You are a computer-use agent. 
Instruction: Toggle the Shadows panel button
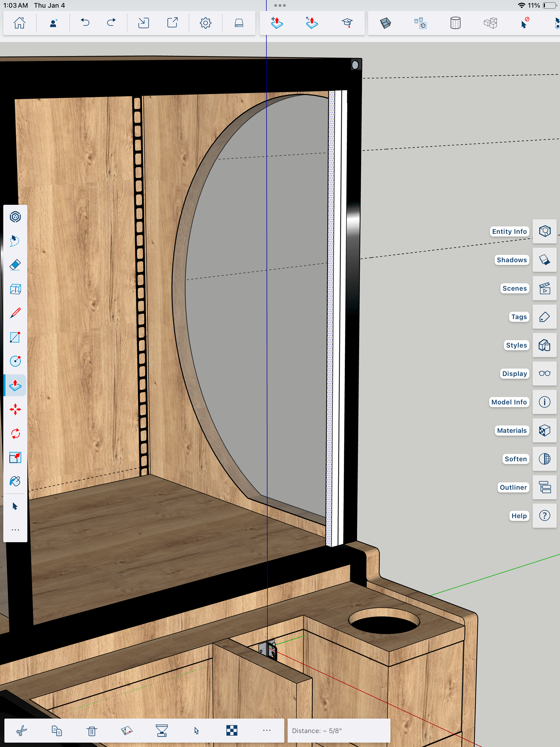[544, 260]
